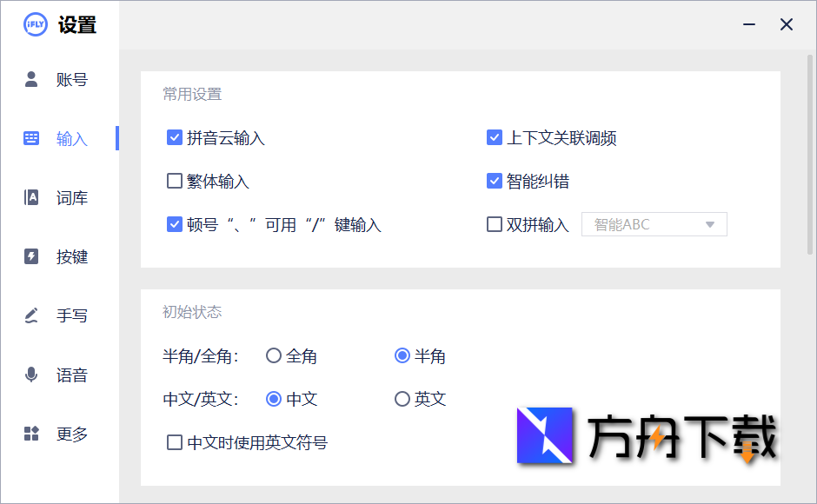Disable 拼音云输入 cloud pinyin input
Screen dimensions: 817x504
(x=174, y=137)
